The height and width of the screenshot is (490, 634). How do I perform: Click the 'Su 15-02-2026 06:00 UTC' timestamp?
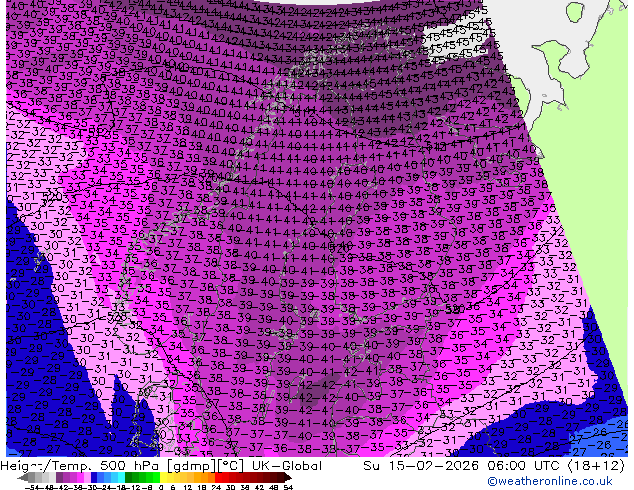(462, 465)
